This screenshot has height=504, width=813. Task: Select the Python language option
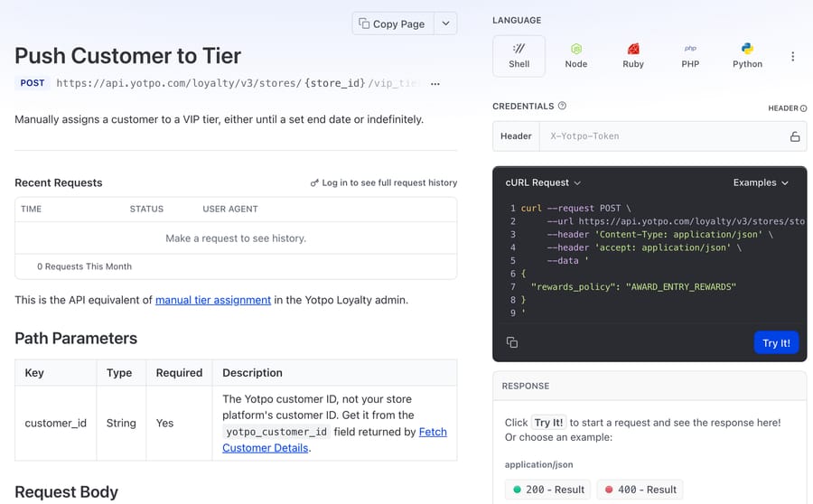click(747, 56)
